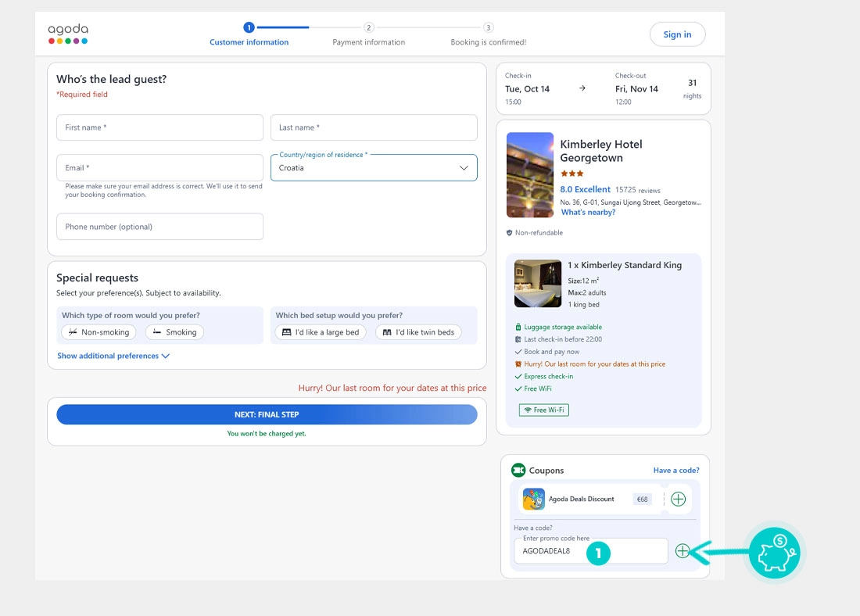Choose 'I'd like a large bed'

321,332
